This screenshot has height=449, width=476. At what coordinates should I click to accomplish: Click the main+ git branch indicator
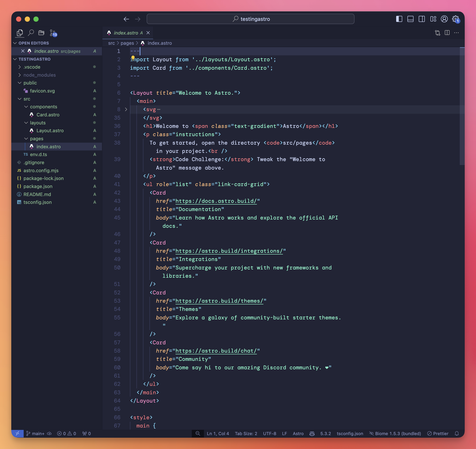(x=35, y=433)
